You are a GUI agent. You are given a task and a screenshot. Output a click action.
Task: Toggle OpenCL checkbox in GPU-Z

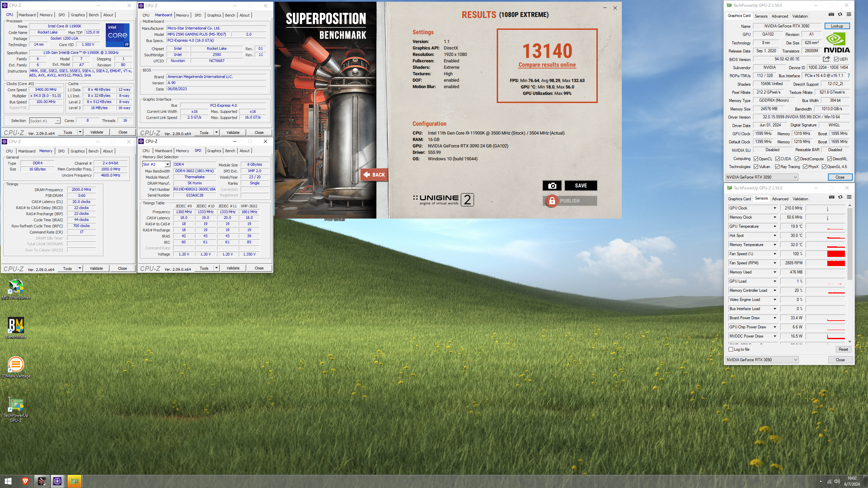point(756,159)
